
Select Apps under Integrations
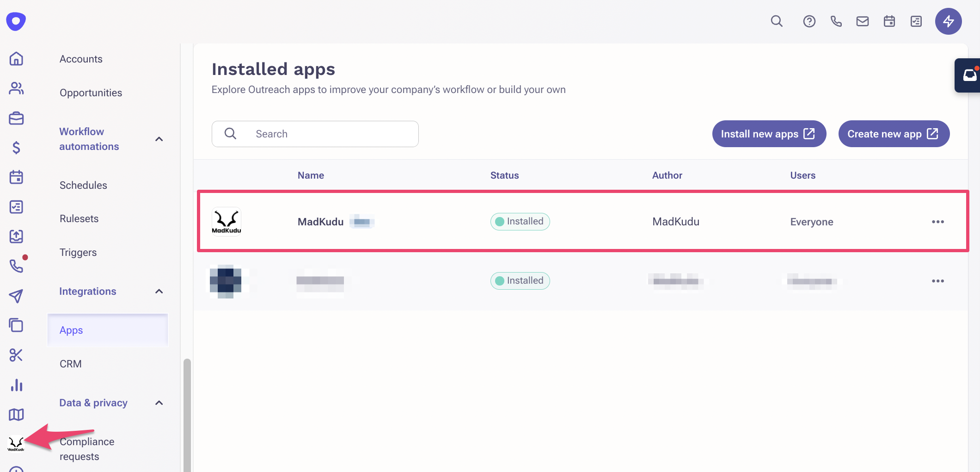pos(108,330)
